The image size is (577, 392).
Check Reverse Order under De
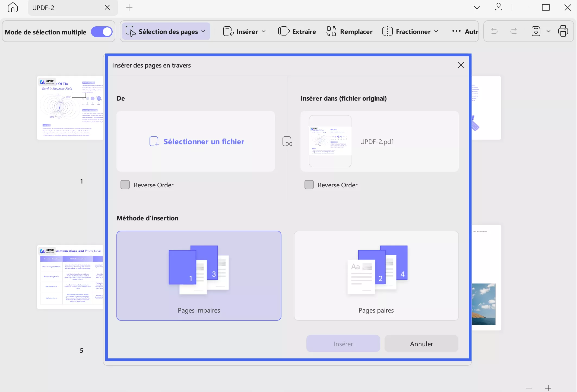point(125,185)
